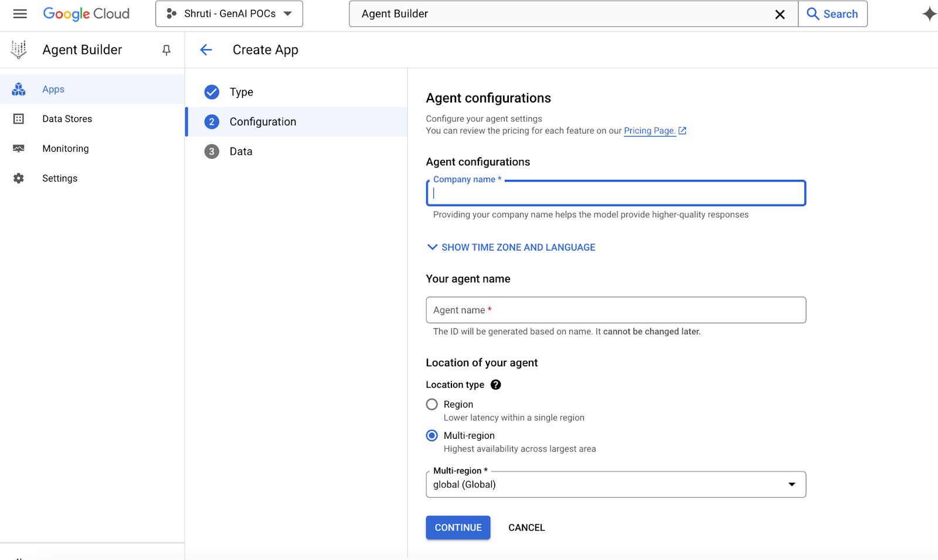Click the Settings gear icon
This screenshot has height=560, width=938.
(x=19, y=178)
